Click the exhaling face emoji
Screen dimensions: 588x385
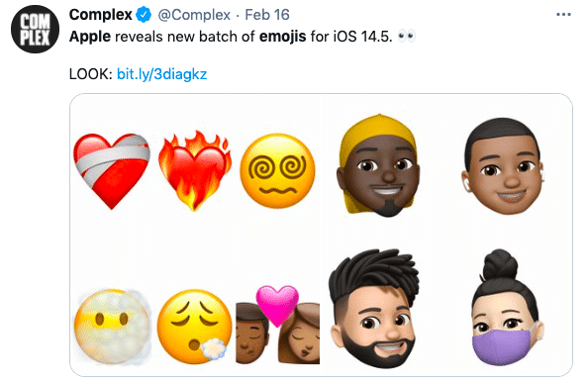tap(194, 327)
